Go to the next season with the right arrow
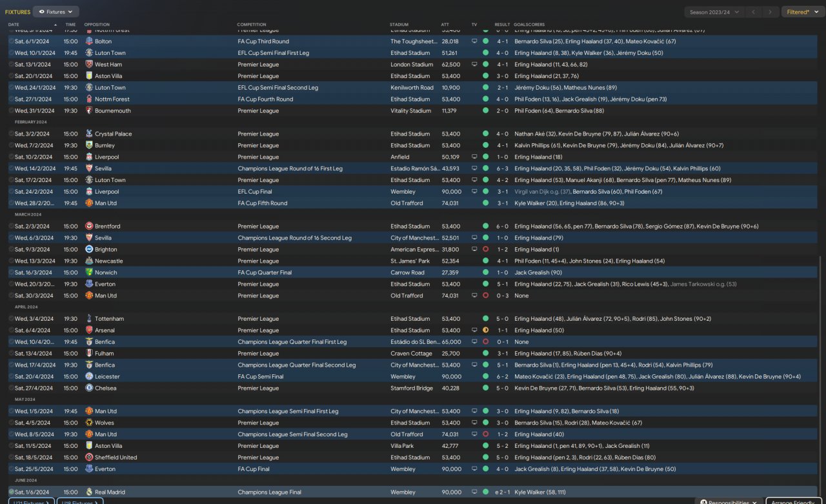This screenshot has width=826, height=504. (770, 12)
